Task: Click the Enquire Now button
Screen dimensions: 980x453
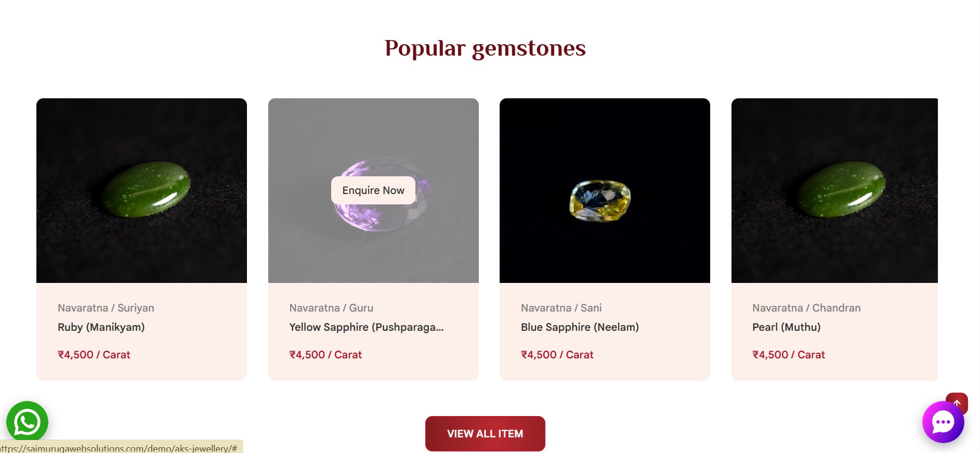Action: point(373,190)
